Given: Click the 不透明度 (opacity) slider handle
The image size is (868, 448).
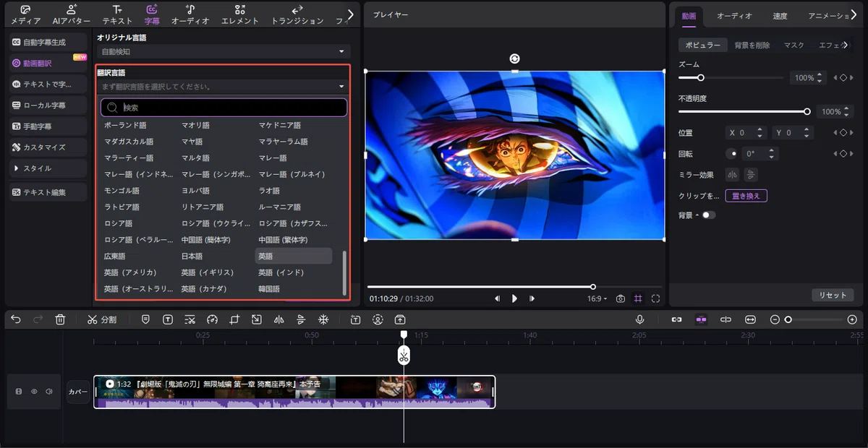Looking at the screenshot, I should pyautogui.click(x=809, y=111).
